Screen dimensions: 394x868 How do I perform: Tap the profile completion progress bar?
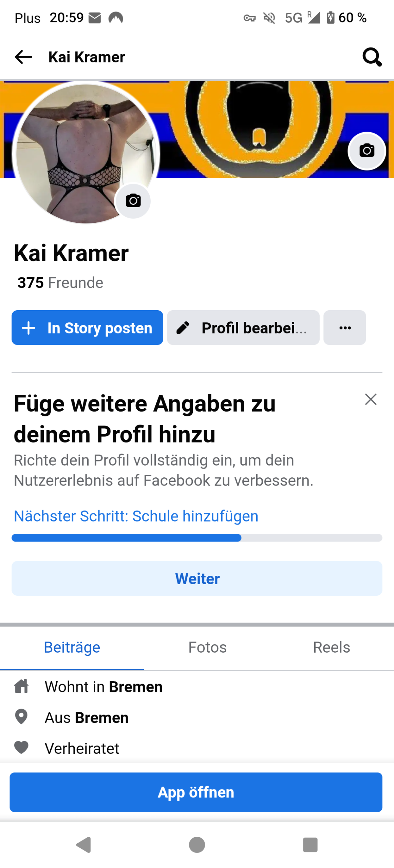point(196,537)
